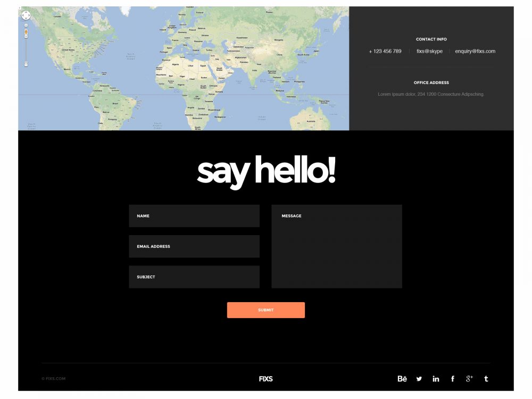Select the EMAIL ADDRESS field
This screenshot has width=532, height=399.
(194, 246)
